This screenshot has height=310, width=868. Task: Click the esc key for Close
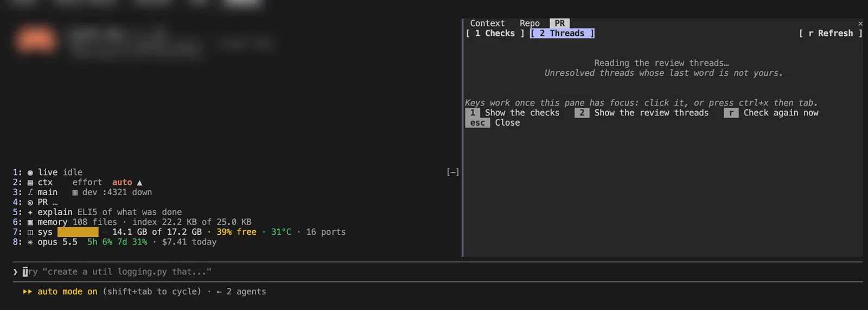click(x=477, y=122)
